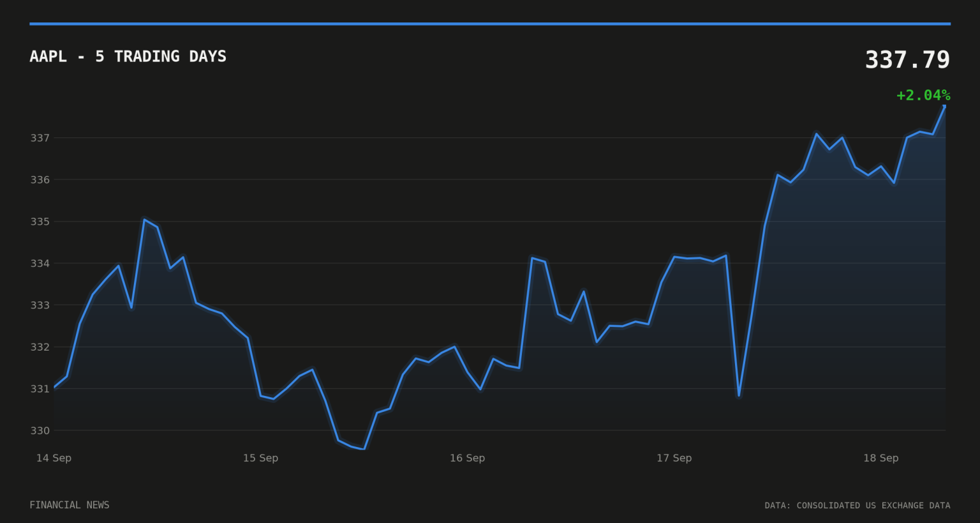Click the 14 Sep date label
The width and height of the screenshot is (980, 523).
[54, 458]
